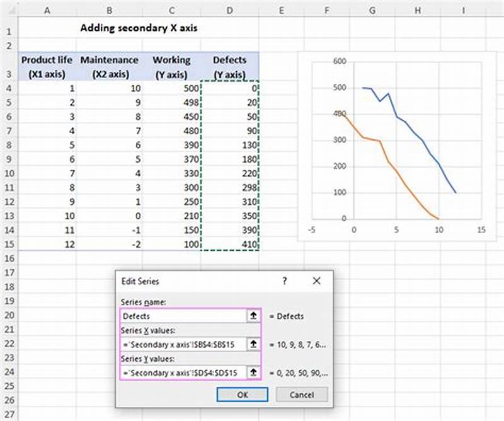The image size is (504, 421).
Task: Open help via the question mark in Edit Series
Action: [x=283, y=281]
